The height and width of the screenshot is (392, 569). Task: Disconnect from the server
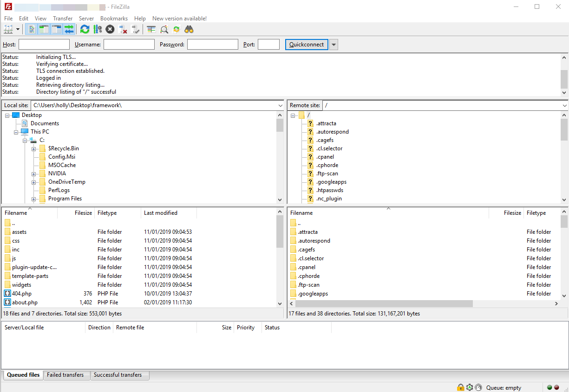(x=122, y=29)
